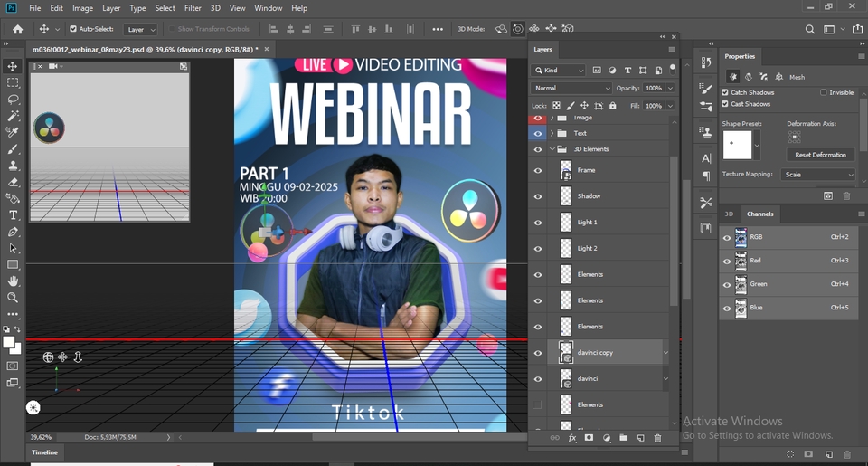
Task: Open the 3D menu
Action: (215, 8)
